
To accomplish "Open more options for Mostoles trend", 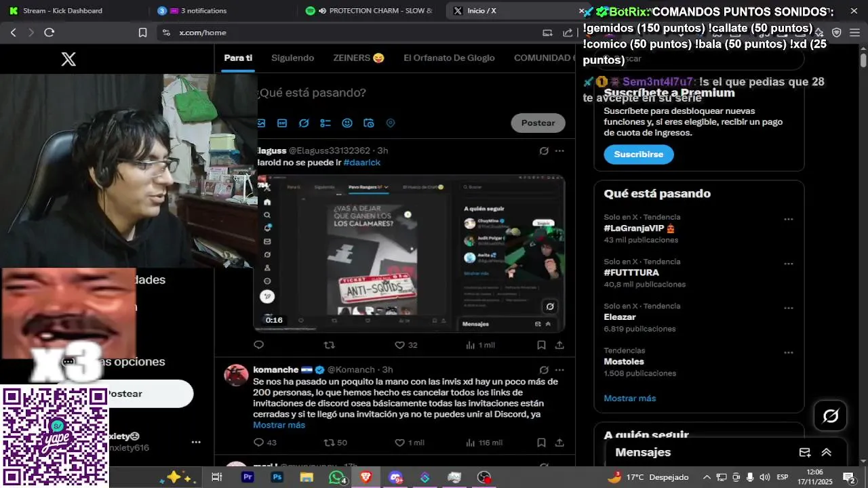I will (789, 353).
